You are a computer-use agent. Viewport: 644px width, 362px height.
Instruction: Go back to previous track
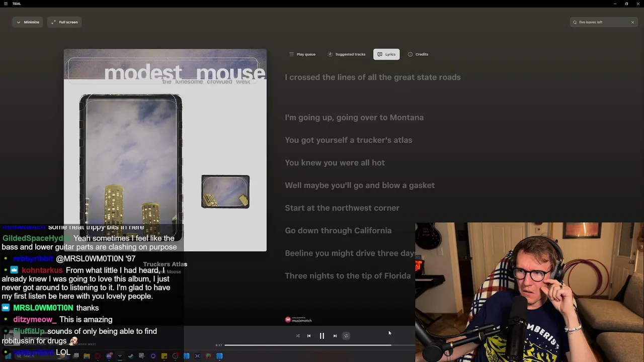[309, 336]
